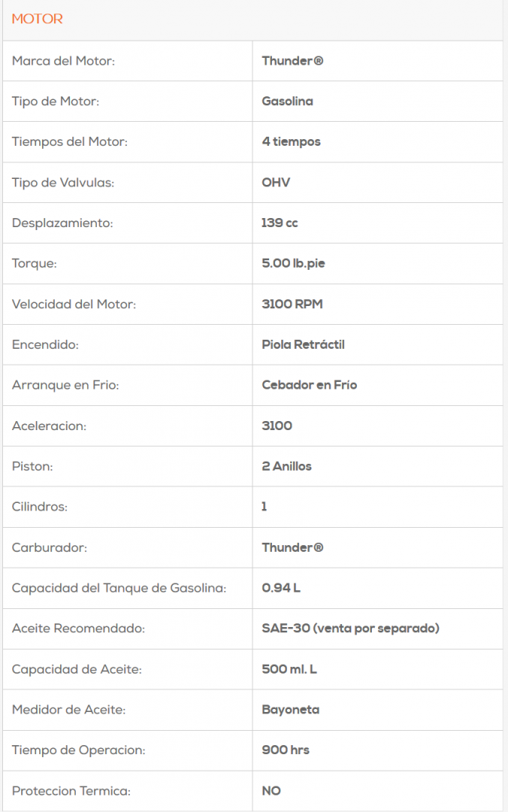This screenshot has height=812, width=508.
Task: Click the 'Aceleracion:' row label
Action: (x=49, y=426)
